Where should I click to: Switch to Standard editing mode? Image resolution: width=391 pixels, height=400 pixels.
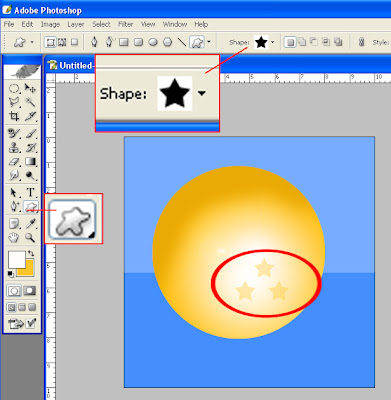pyautogui.click(x=14, y=291)
